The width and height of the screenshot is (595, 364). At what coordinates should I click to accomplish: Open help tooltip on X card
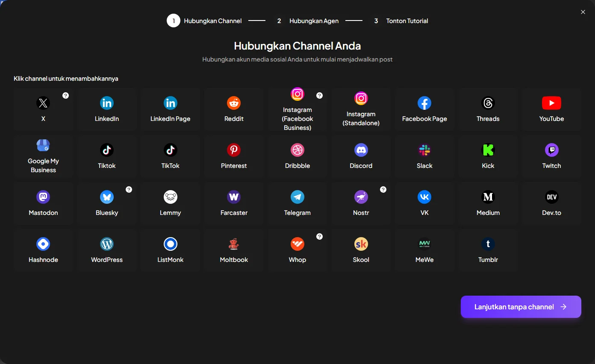click(65, 96)
